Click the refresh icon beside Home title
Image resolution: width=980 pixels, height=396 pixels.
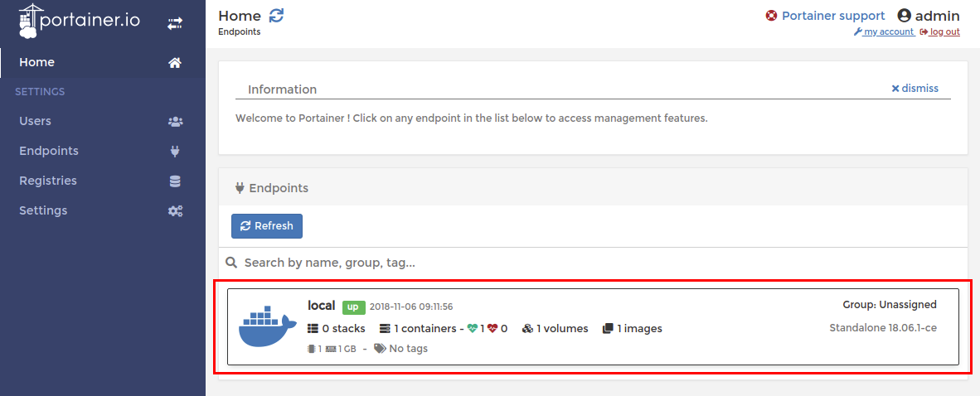276,16
